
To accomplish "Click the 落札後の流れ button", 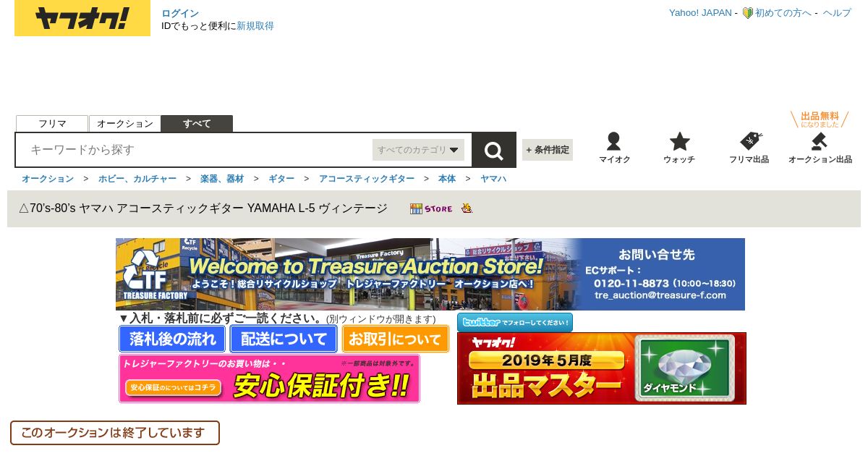I will pos(173,339).
